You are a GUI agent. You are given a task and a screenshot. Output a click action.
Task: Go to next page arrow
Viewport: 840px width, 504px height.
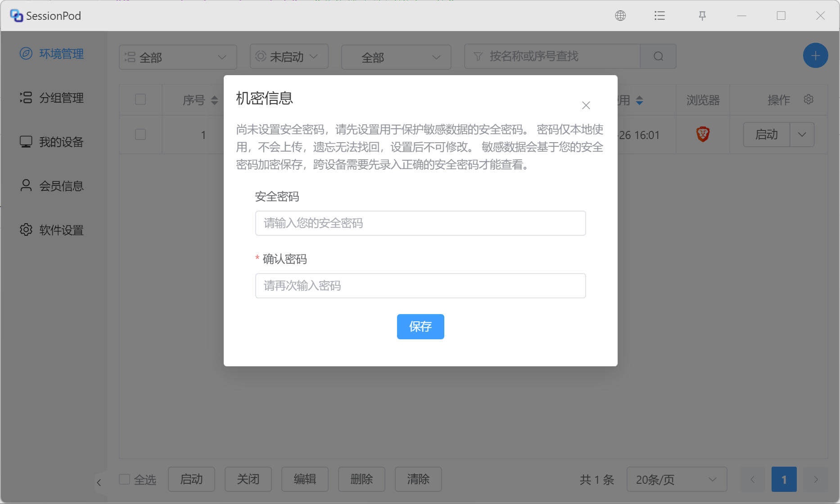pyautogui.click(x=816, y=479)
